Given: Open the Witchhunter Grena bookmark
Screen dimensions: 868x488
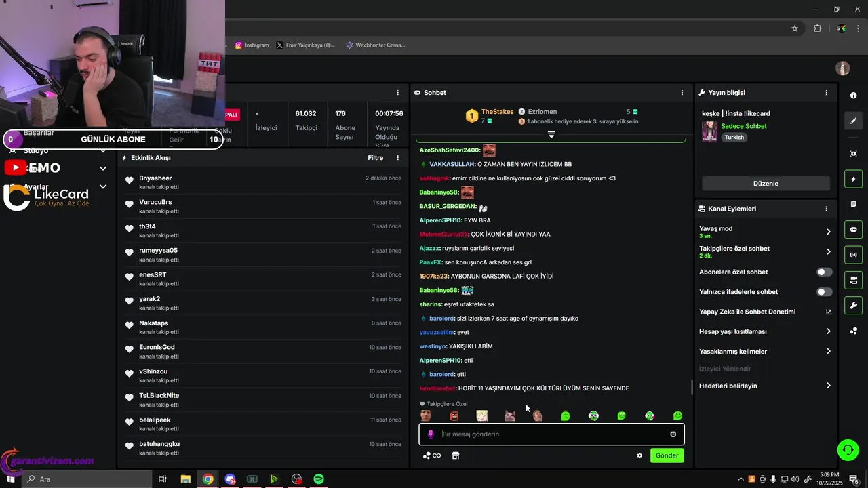Looking at the screenshot, I should tap(375, 45).
